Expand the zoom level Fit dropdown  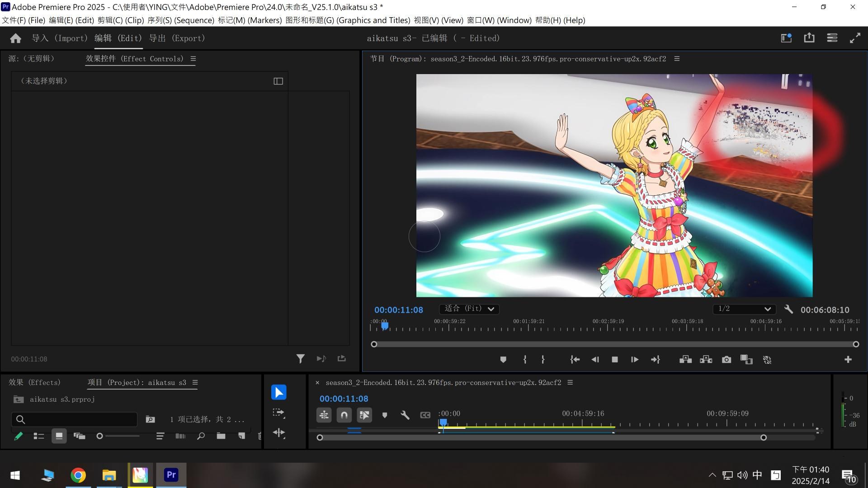pyautogui.click(x=469, y=309)
